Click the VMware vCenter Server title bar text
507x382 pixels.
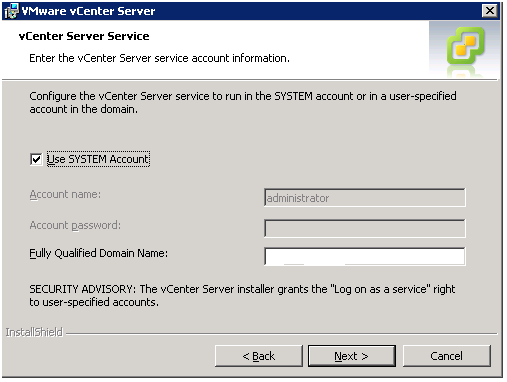point(88,11)
